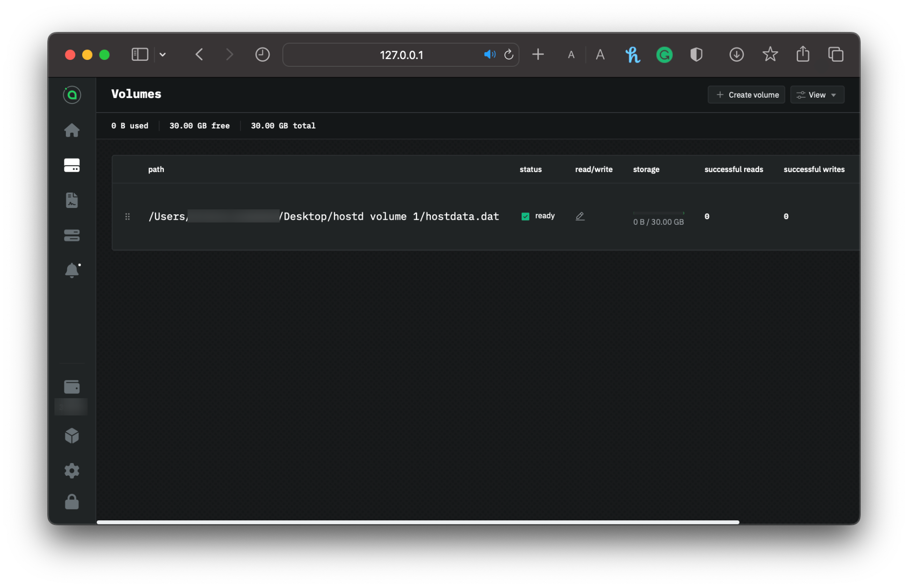Open the Alerts bell icon
This screenshot has height=588, width=908.
[72, 271]
